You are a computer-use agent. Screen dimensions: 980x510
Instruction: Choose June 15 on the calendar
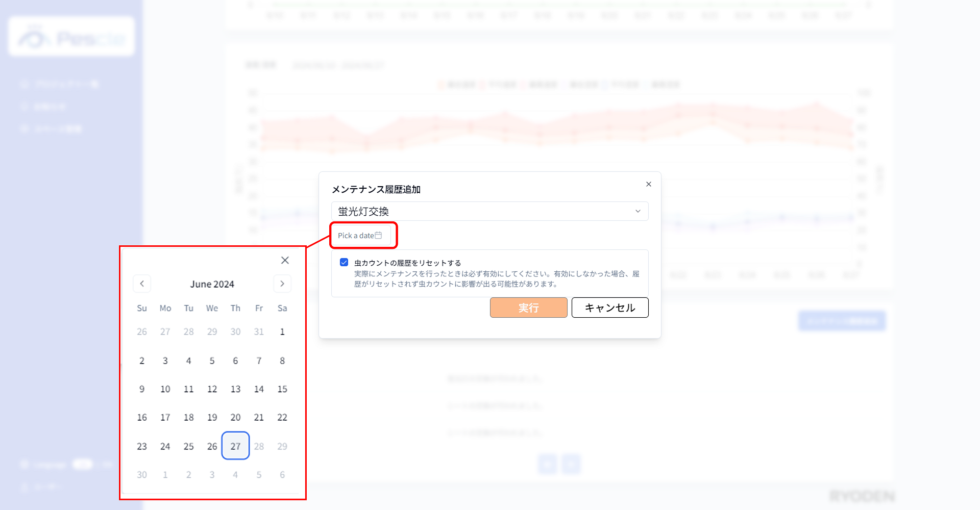(x=282, y=389)
